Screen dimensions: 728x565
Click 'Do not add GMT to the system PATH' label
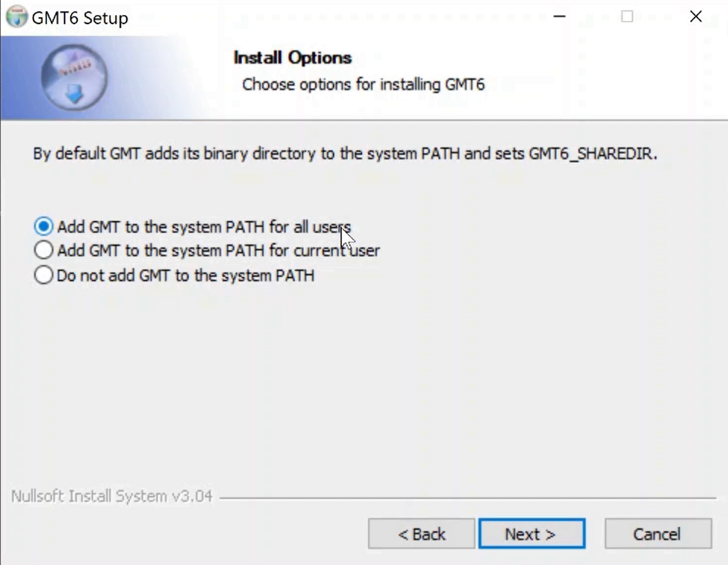tap(185, 276)
